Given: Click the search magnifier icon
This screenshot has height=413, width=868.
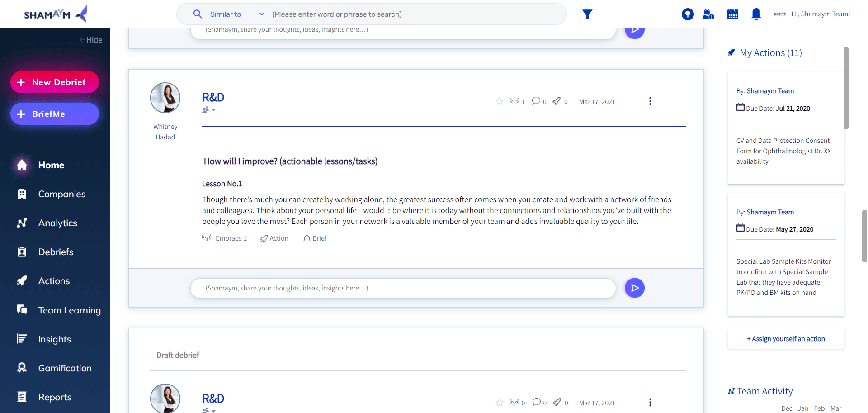Looking at the screenshot, I should [x=198, y=14].
